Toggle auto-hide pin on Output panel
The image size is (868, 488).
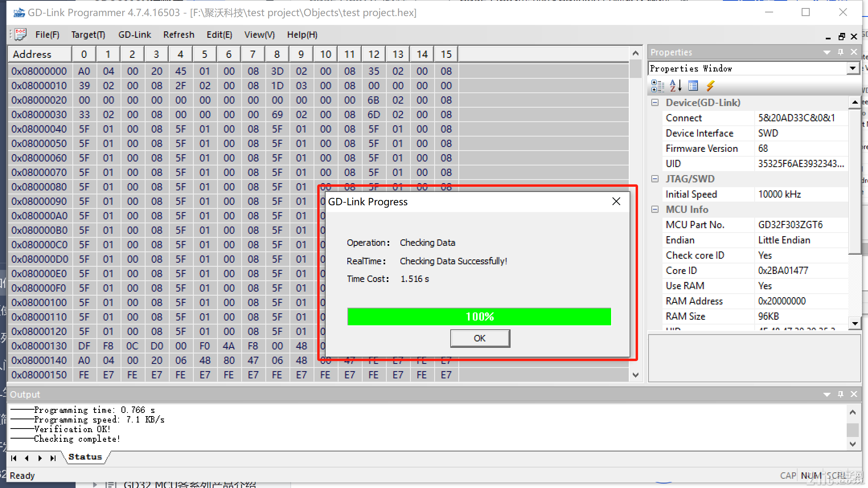click(x=841, y=394)
